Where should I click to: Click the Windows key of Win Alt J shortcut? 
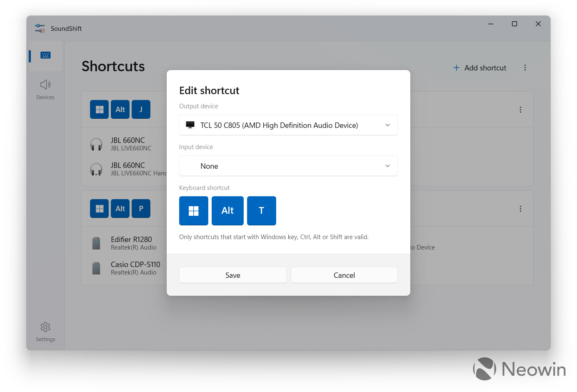tap(100, 110)
